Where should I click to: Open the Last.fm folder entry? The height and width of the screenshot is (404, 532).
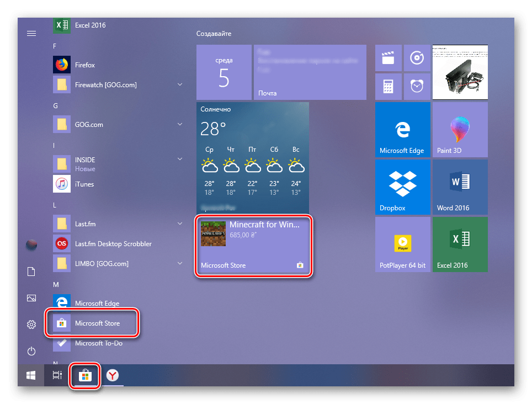[x=119, y=224]
